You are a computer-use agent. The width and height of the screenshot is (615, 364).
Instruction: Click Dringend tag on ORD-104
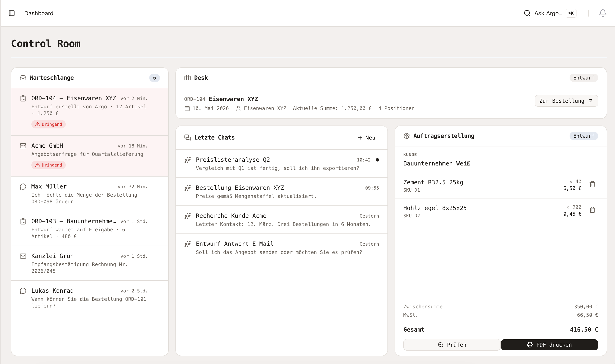[x=48, y=124]
